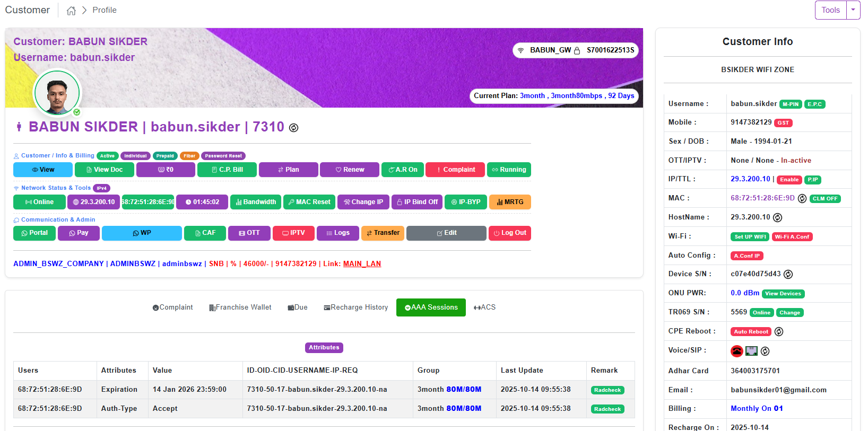Click the Radcheck badge in Expiration row
The image size is (868, 431).
(x=607, y=390)
